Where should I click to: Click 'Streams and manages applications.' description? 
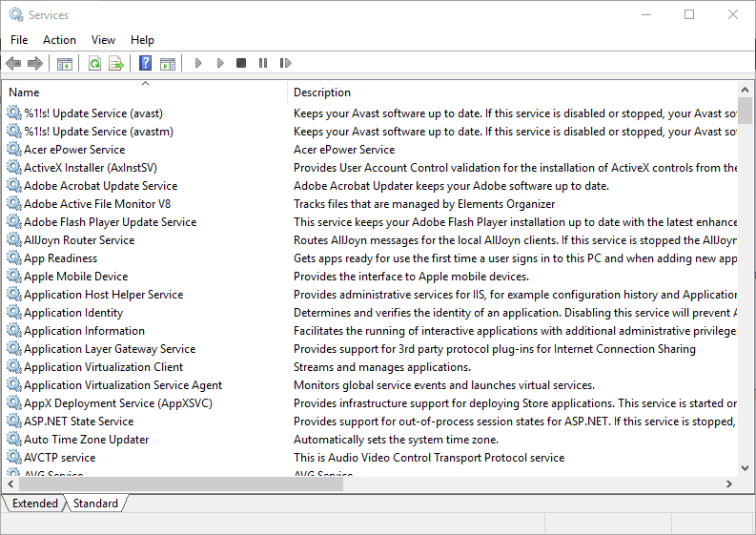pos(382,367)
